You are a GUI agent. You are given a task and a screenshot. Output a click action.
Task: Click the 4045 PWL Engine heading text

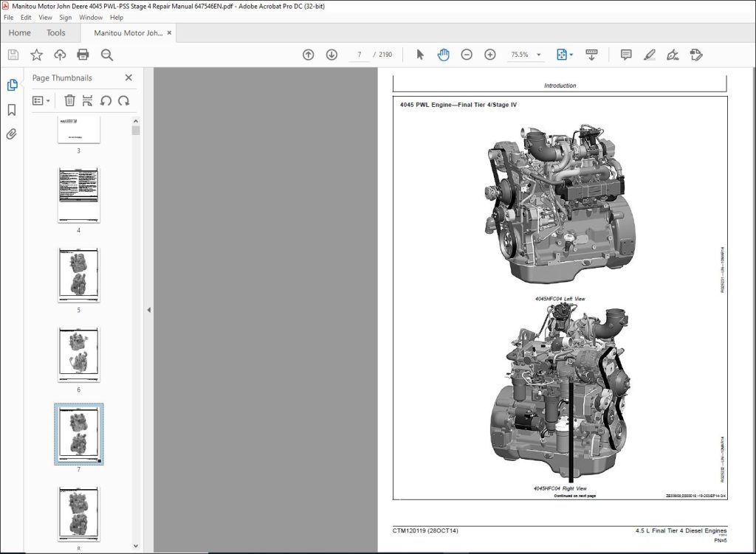(458, 105)
